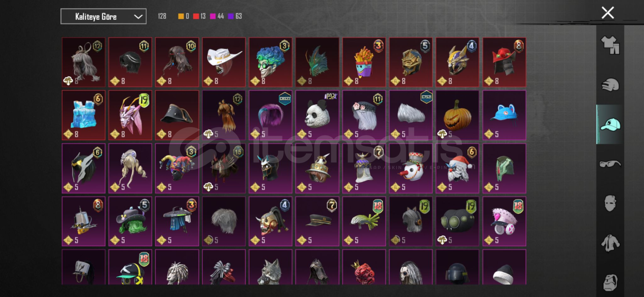Select the pink rarity filter showing 44
This screenshot has width=644, height=297.
tap(217, 16)
